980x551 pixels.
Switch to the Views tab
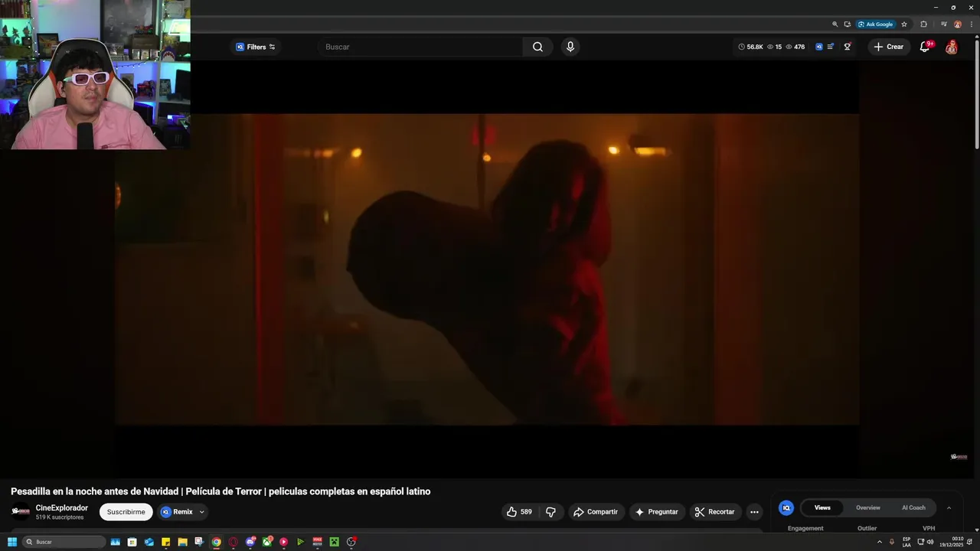(822, 507)
